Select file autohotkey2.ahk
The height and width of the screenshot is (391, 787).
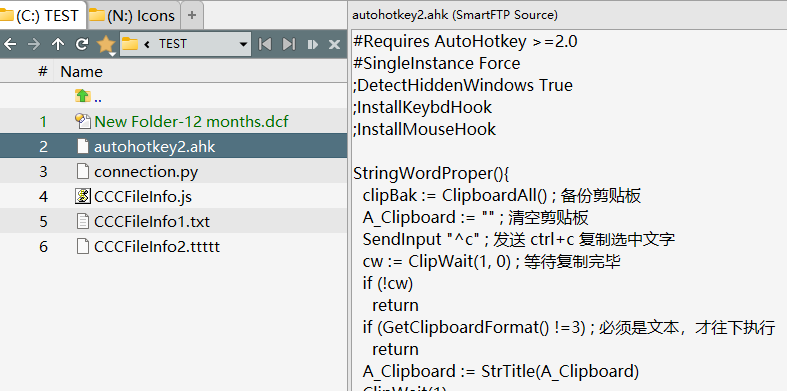[x=155, y=147]
